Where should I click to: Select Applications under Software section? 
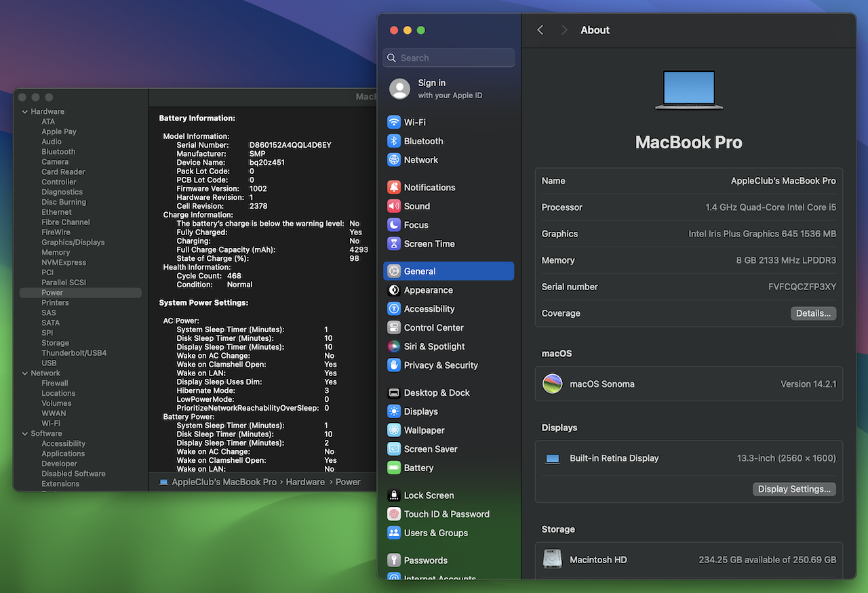click(63, 453)
